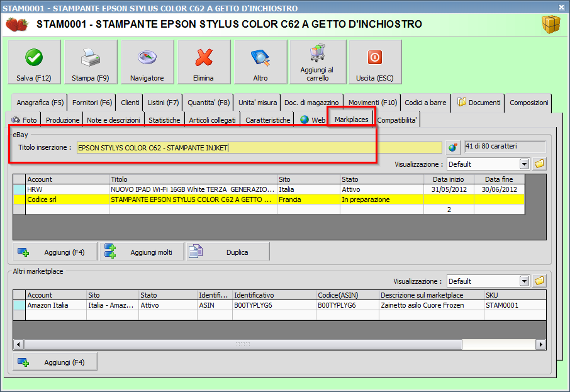Click Altri marketplace Aggiungi (F4) button
This screenshot has width=570, height=392.
point(55,362)
